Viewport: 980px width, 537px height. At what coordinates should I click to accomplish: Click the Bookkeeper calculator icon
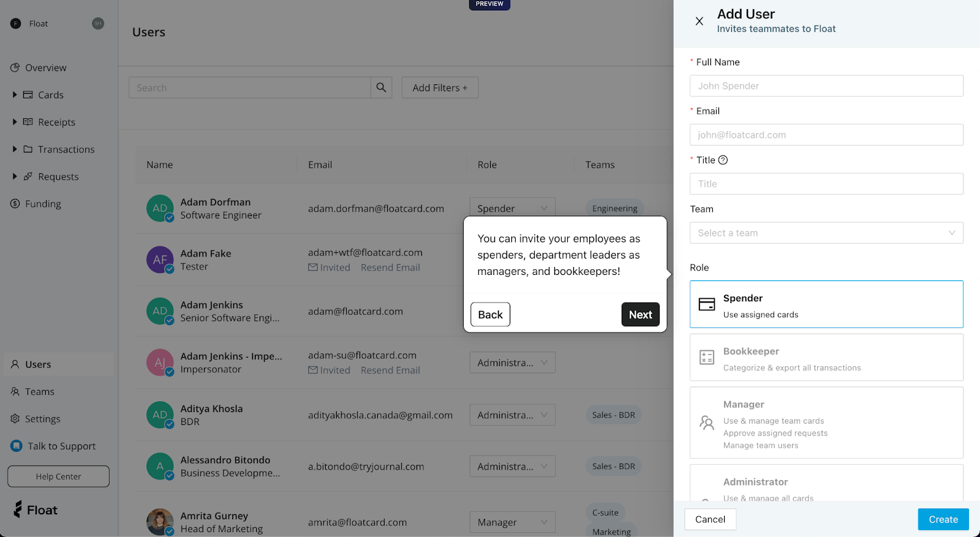[x=707, y=358]
